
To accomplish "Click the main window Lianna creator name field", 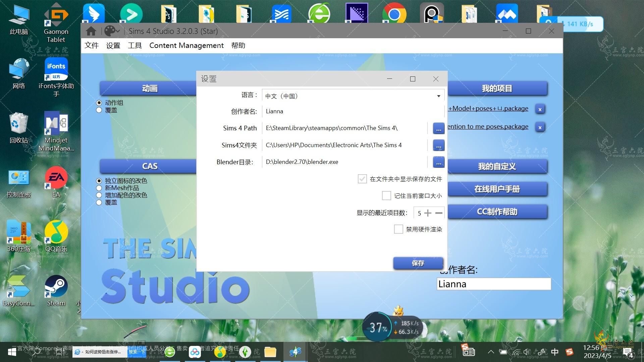I will (494, 284).
